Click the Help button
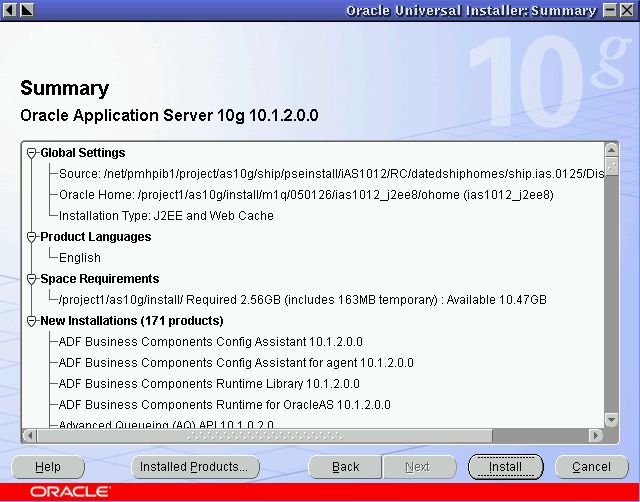This screenshot has height=502, width=640. (x=48, y=467)
